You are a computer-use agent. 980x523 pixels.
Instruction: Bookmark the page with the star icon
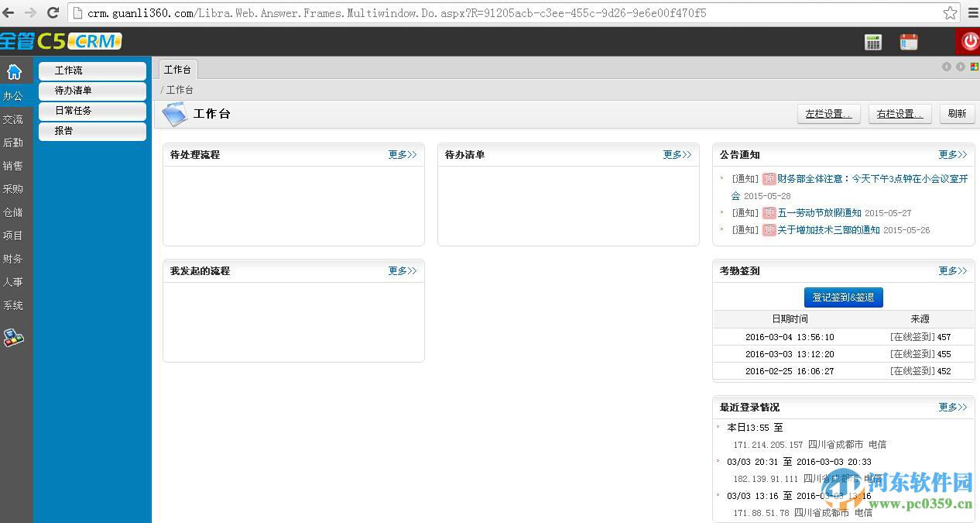(950, 12)
